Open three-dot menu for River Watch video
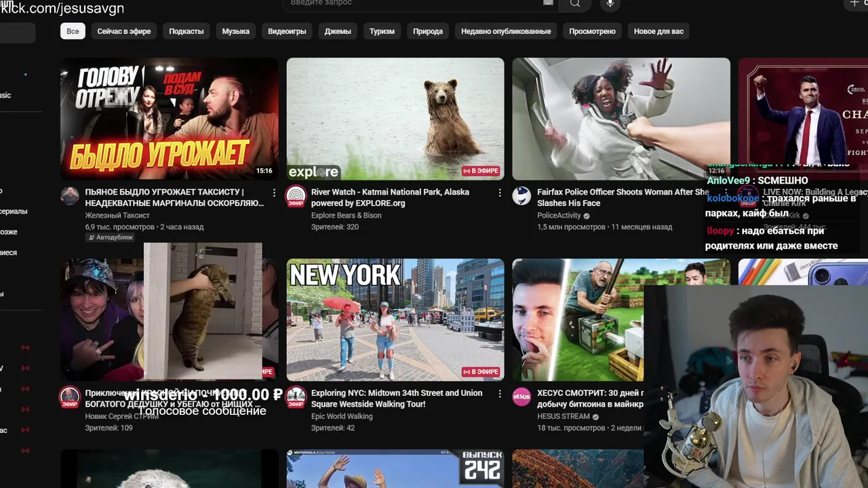868x488 pixels. [x=500, y=193]
